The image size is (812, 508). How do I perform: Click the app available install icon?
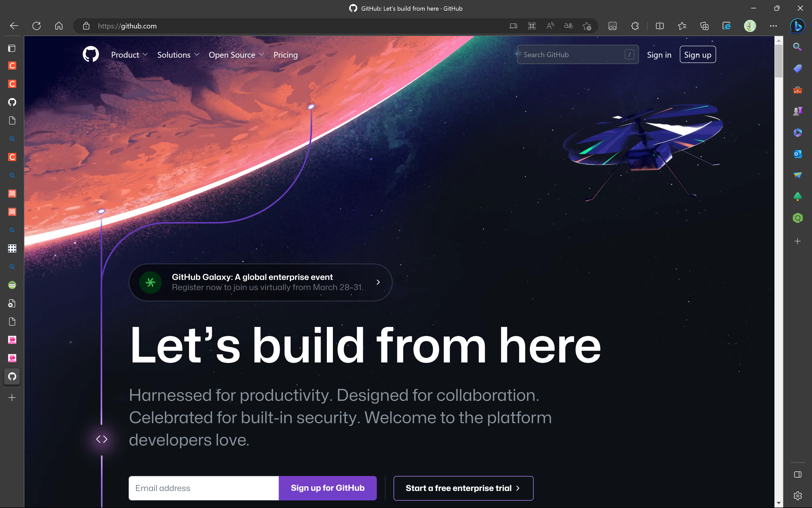(513, 26)
